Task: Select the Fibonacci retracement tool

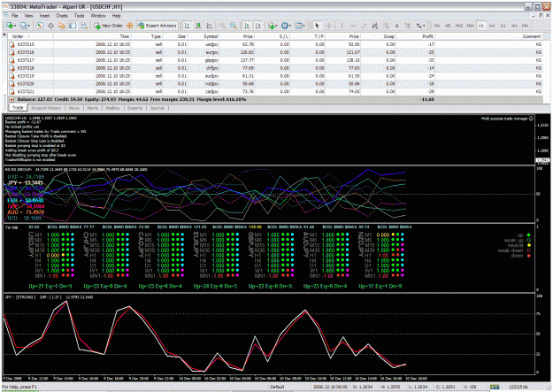Action: 386,26
